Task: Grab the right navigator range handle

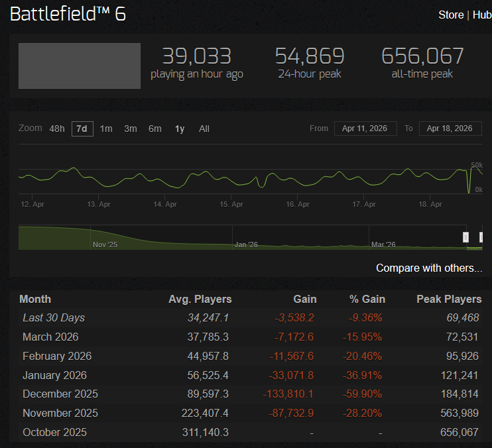Action: (481, 237)
